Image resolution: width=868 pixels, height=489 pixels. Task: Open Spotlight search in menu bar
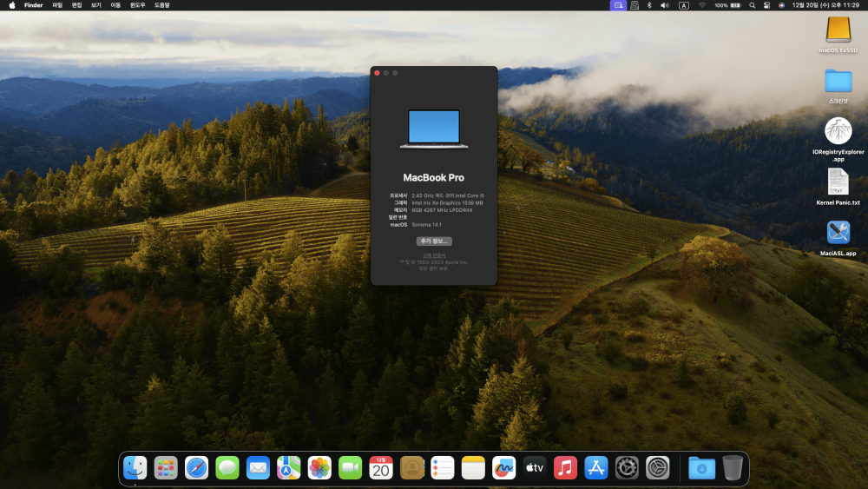click(x=752, y=5)
